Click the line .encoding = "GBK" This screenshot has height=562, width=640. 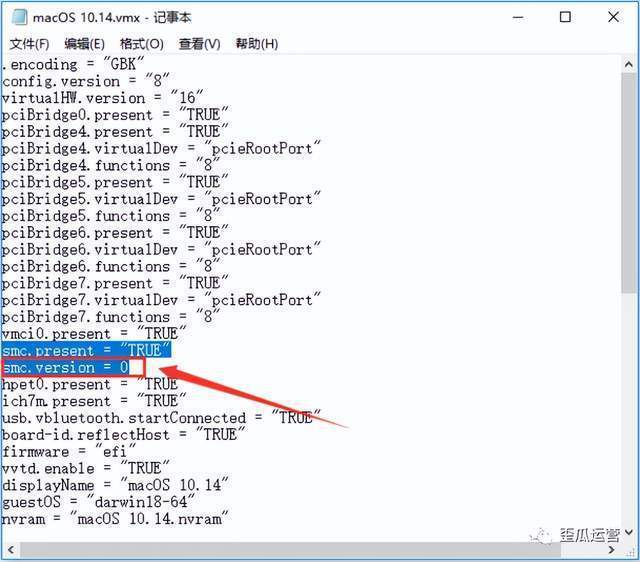[73, 64]
